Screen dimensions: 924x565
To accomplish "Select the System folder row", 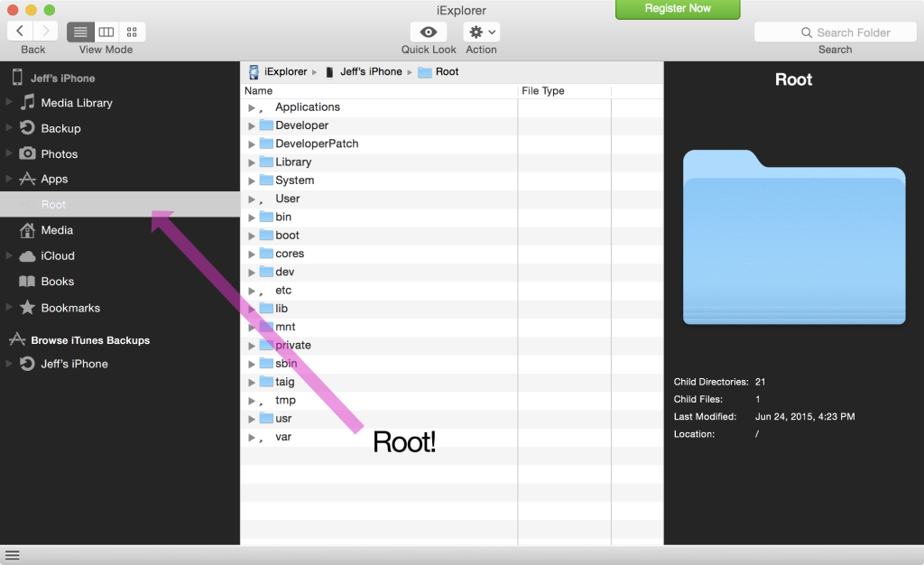I will [x=295, y=181].
